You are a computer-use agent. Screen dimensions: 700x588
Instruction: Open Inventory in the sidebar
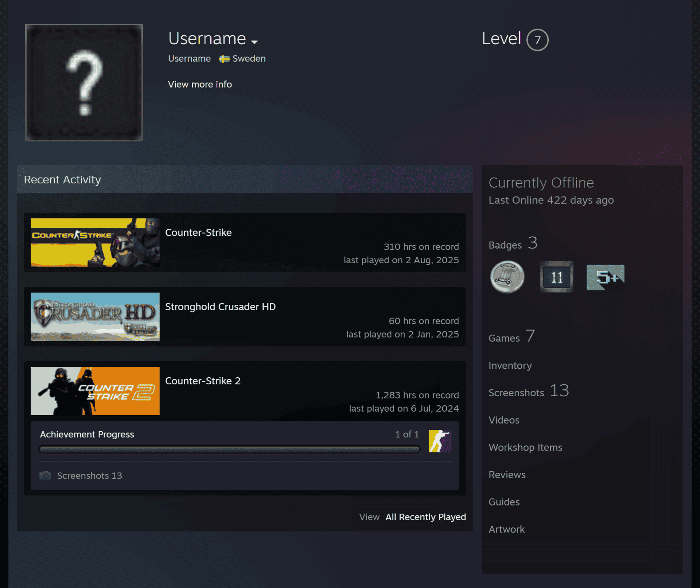(510, 366)
